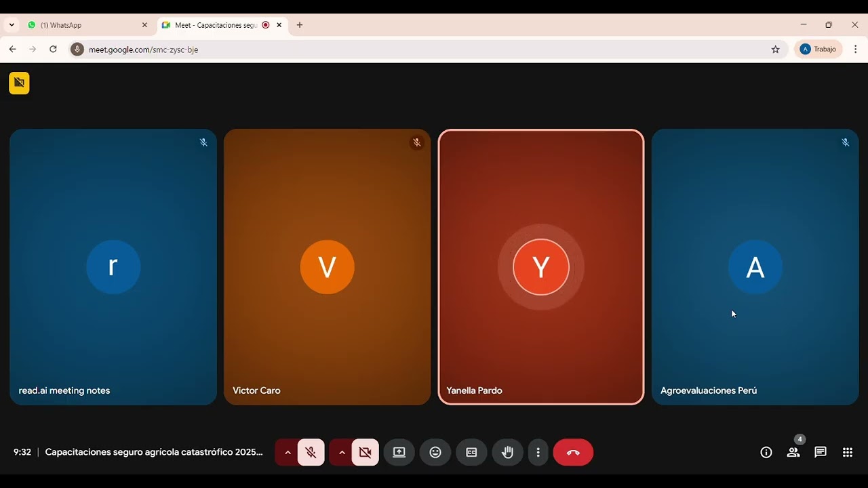
Task: Click muted mic icon on Victor Caro tile
Action: point(417,142)
